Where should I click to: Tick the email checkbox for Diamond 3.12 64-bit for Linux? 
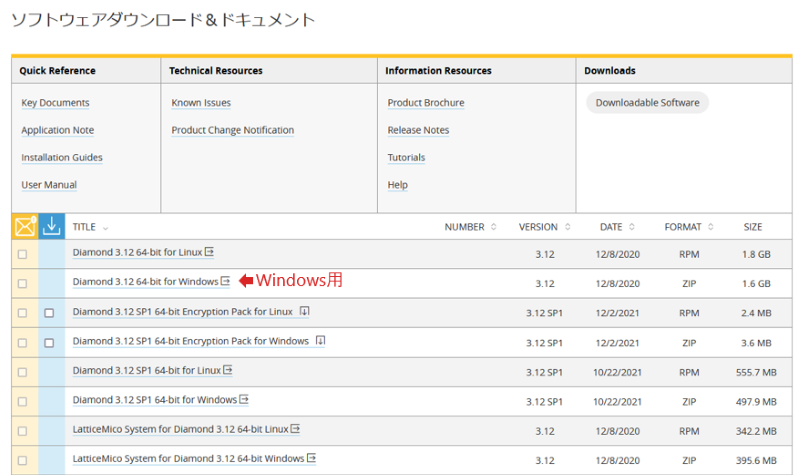click(22, 254)
